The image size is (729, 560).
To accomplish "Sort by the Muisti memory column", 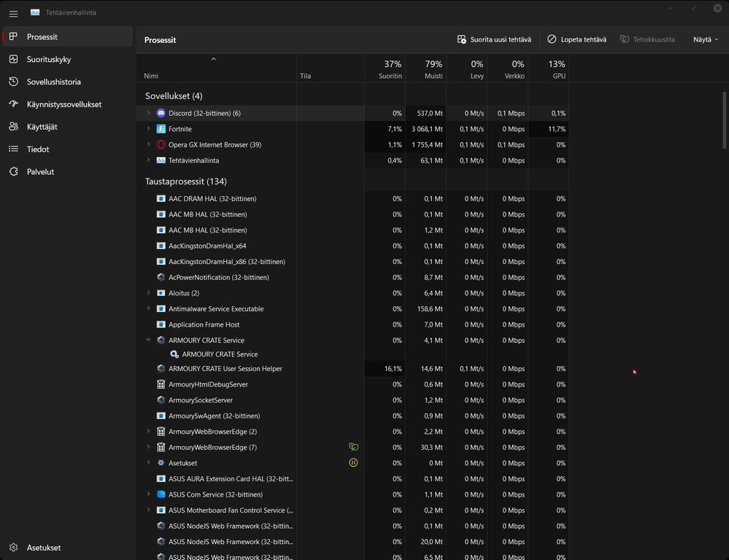I will coord(425,69).
